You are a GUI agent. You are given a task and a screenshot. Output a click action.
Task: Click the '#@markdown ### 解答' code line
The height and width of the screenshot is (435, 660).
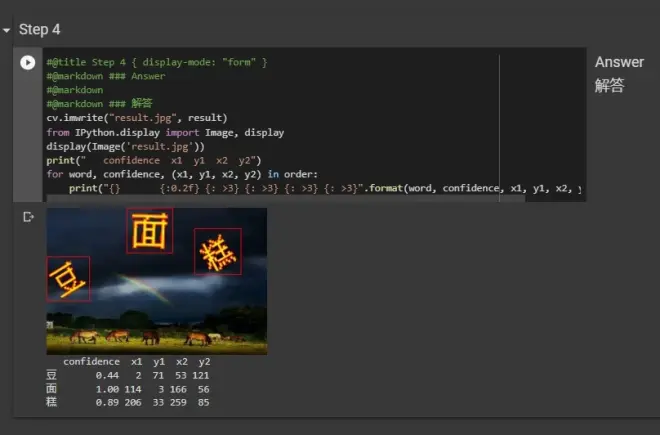pyautogui.click(x=99, y=104)
